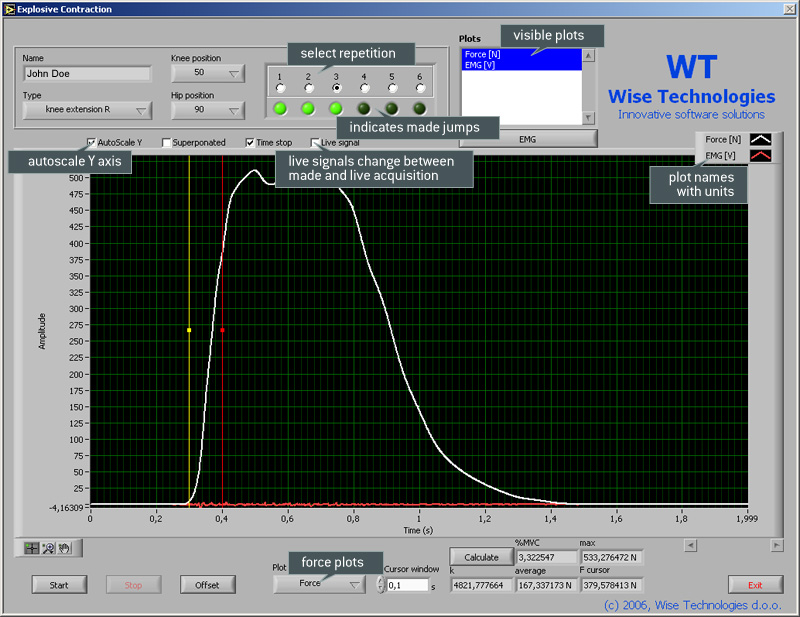This screenshot has height=617, width=800.
Task: Click the fourth dark jump indicator LED
Action: (x=364, y=108)
